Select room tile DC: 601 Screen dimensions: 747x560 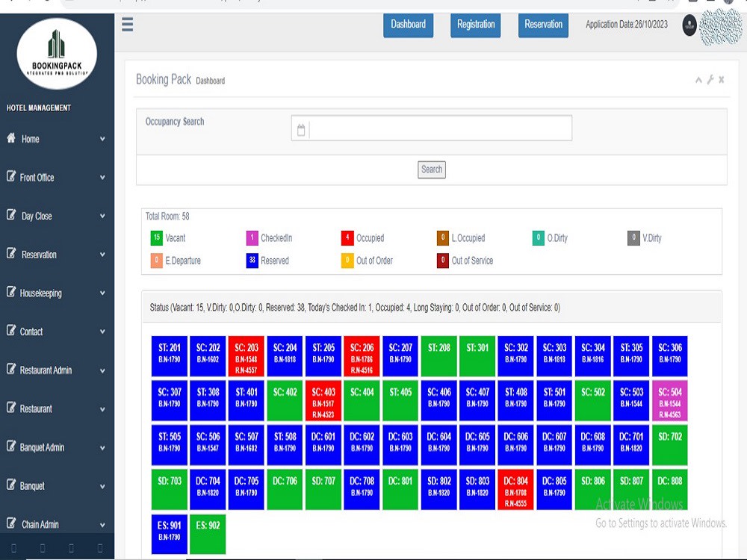[x=323, y=445]
